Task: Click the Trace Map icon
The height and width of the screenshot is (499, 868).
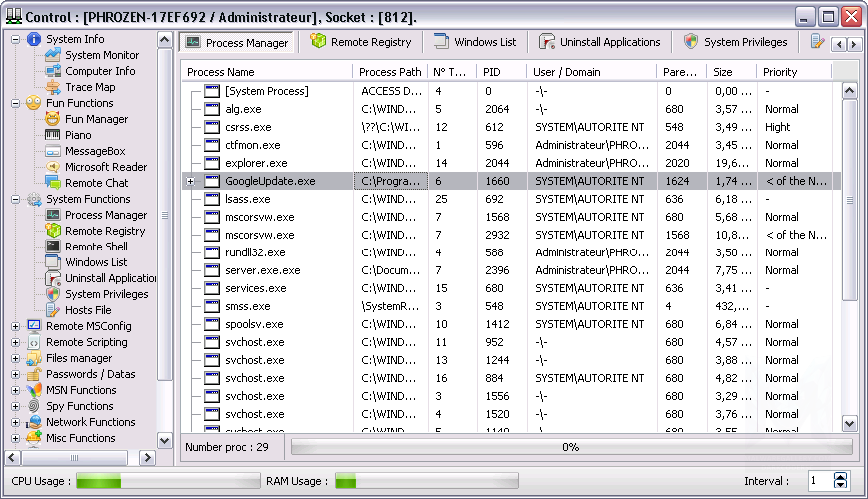Action: (x=53, y=87)
